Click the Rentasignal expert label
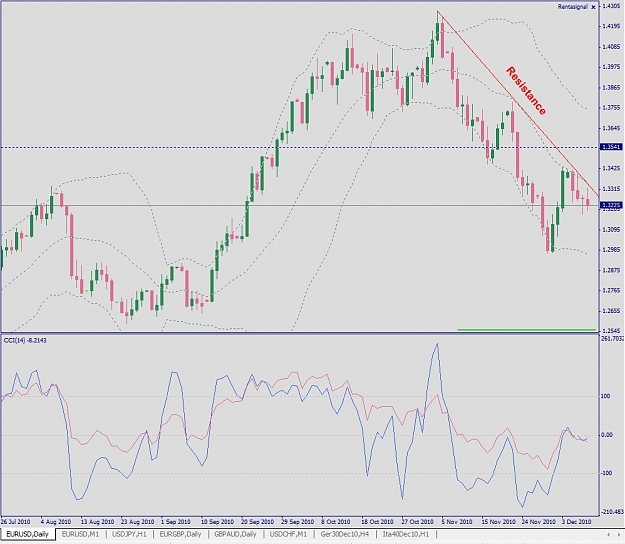625x544 pixels. [572, 7]
